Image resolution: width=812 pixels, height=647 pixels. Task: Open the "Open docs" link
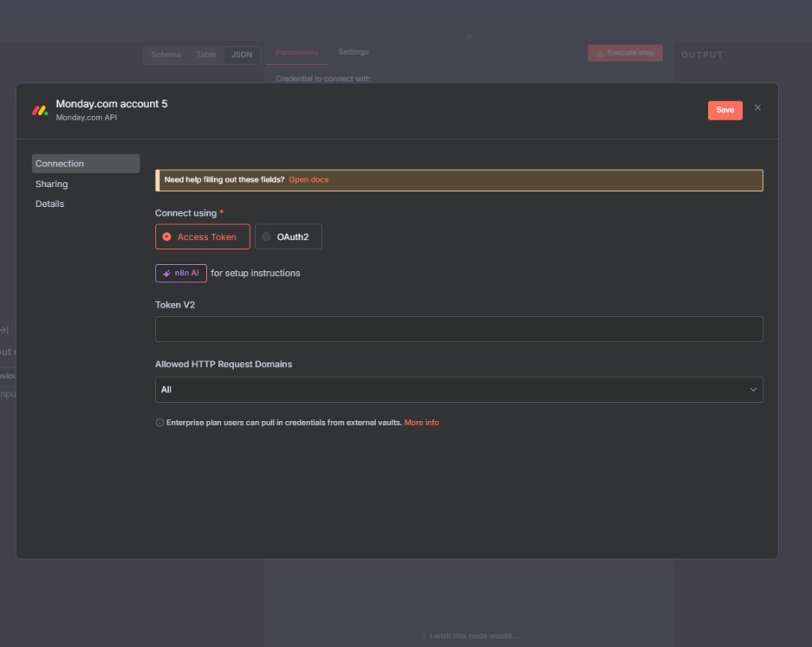pos(308,180)
